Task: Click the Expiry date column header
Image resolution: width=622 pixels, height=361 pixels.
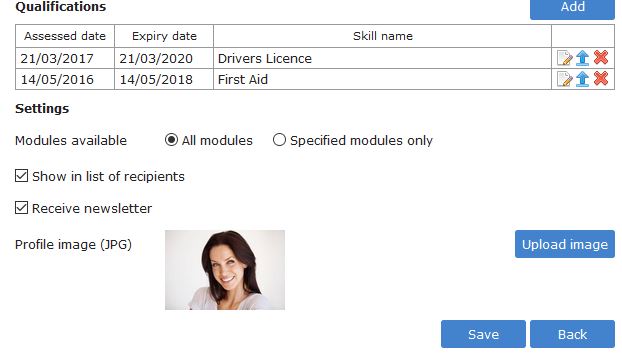Action: coord(164,36)
